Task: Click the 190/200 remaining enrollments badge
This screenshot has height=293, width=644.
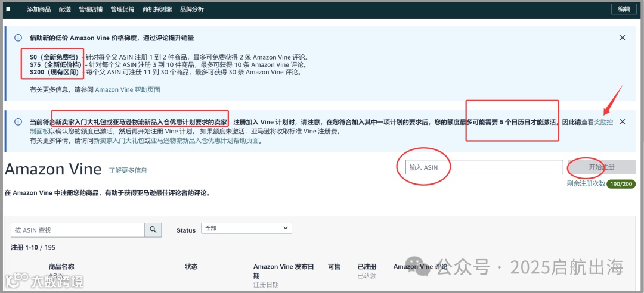Action: [621, 184]
